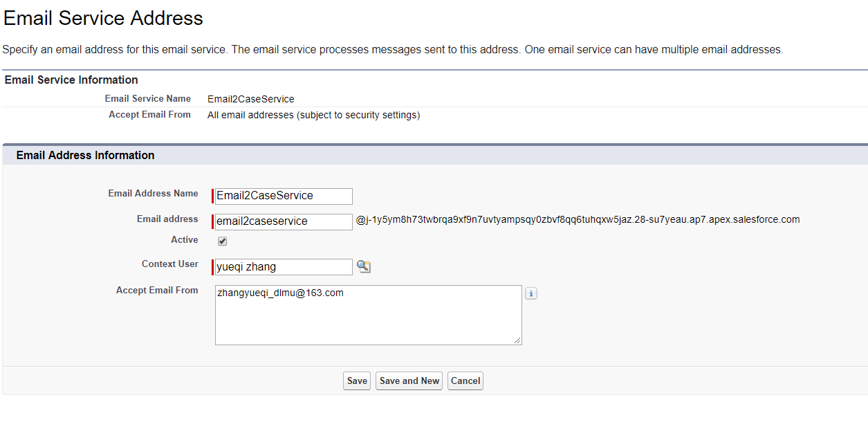
Task: Click the Email Address Information section header
Action: tap(85, 155)
